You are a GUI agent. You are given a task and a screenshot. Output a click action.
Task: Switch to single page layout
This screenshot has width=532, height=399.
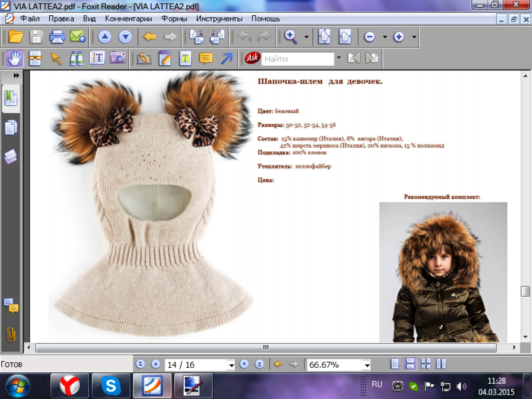395,364
